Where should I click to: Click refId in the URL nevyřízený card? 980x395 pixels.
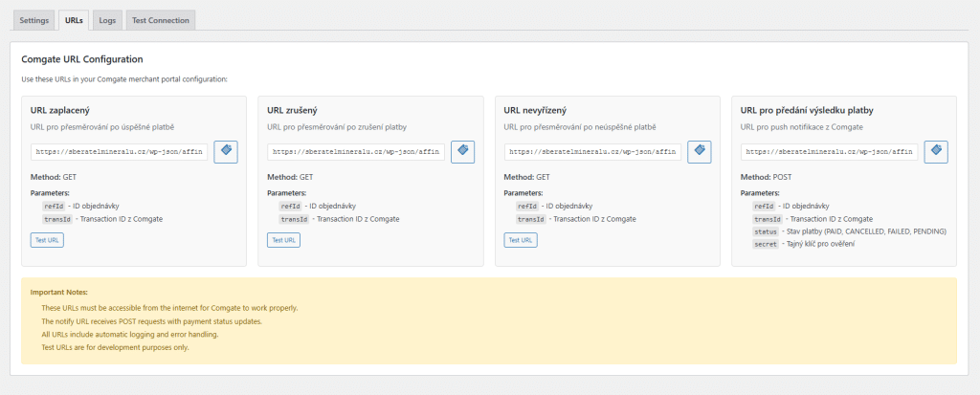527,207
